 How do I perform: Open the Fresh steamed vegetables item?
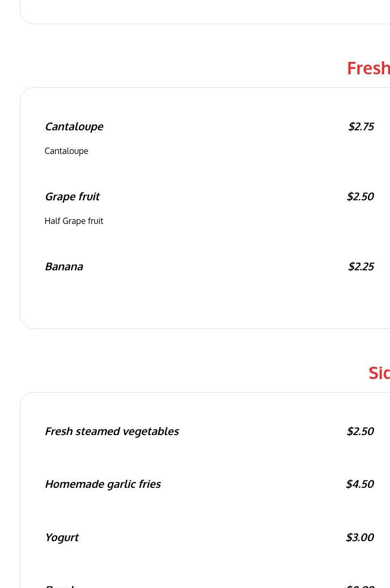[x=111, y=431]
